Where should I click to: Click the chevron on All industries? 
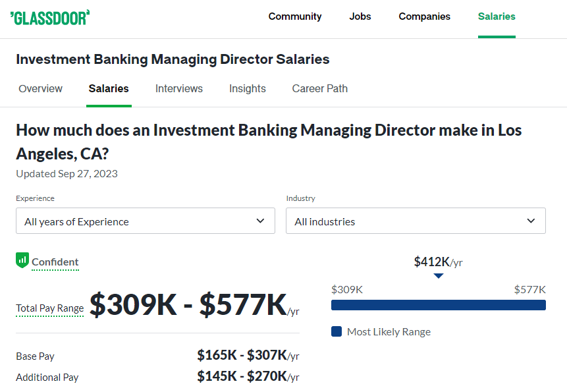click(531, 221)
